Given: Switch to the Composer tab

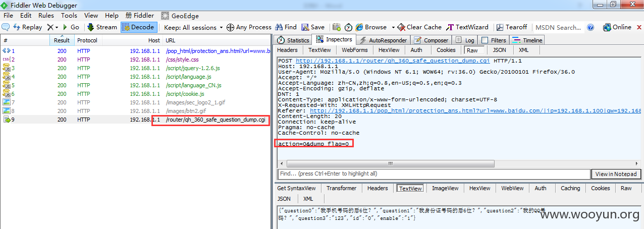Looking at the screenshot, I should [x=431, y=40].
